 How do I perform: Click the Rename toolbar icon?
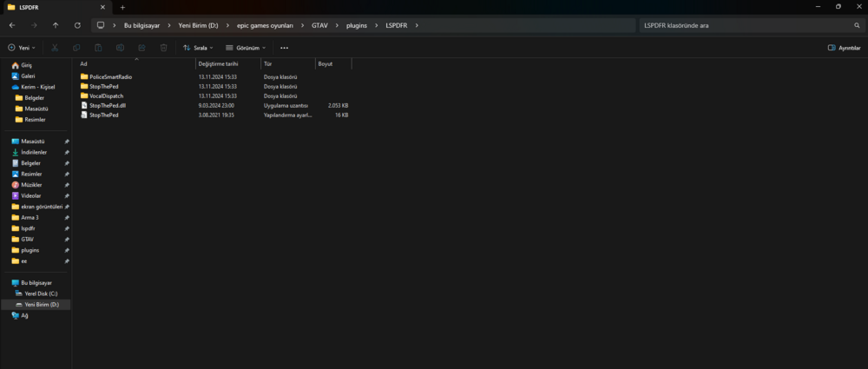point(120,48)
